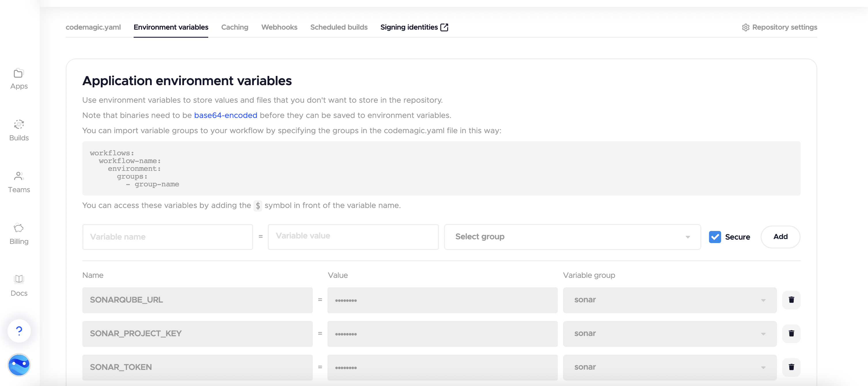
Task: Delete the SONAR_TOKEN variable
Action: tap(791, 367)
